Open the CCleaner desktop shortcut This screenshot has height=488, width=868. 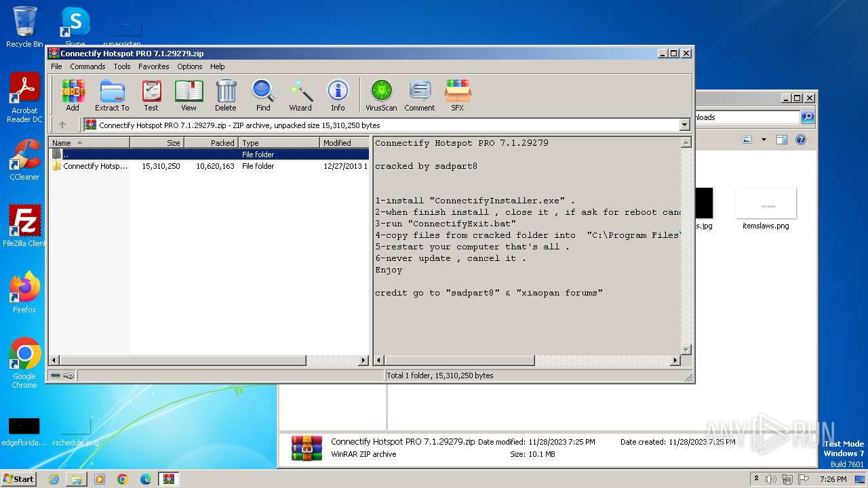(x=24, y=160)
